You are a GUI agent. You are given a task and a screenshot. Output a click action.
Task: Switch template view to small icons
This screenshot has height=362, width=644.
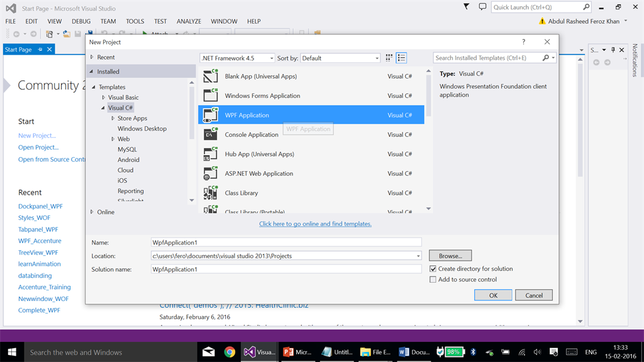(389, 58)
